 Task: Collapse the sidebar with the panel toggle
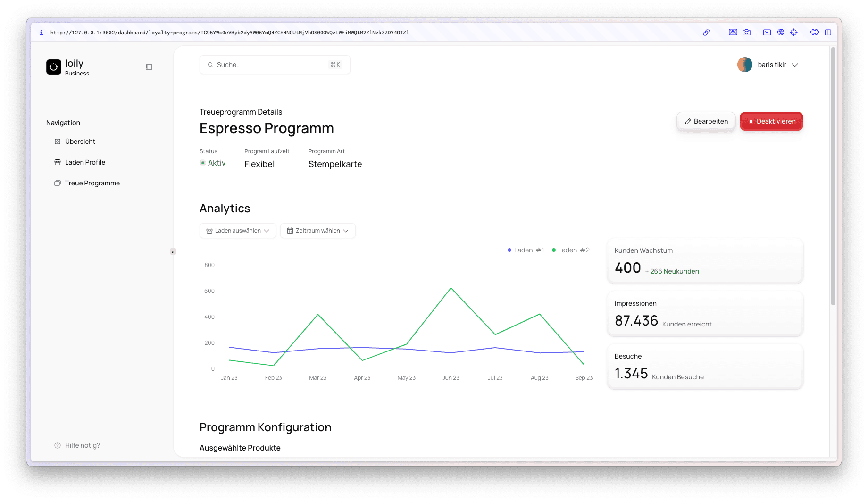point(149,67)
